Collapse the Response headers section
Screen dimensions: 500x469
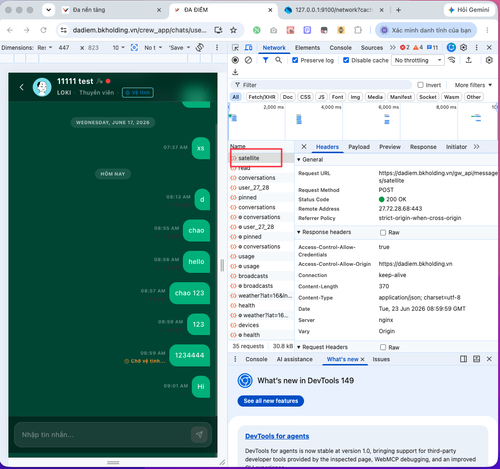click(x=324, y=232)
